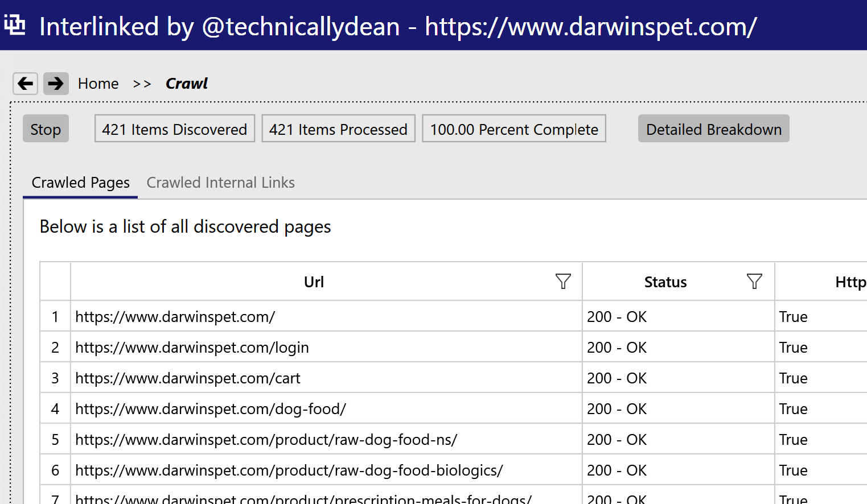Image resolution: width=867 pixels, height=504 pixels.
Task: Click the Crawl breadcrumb item
Action: pos(187,84)
